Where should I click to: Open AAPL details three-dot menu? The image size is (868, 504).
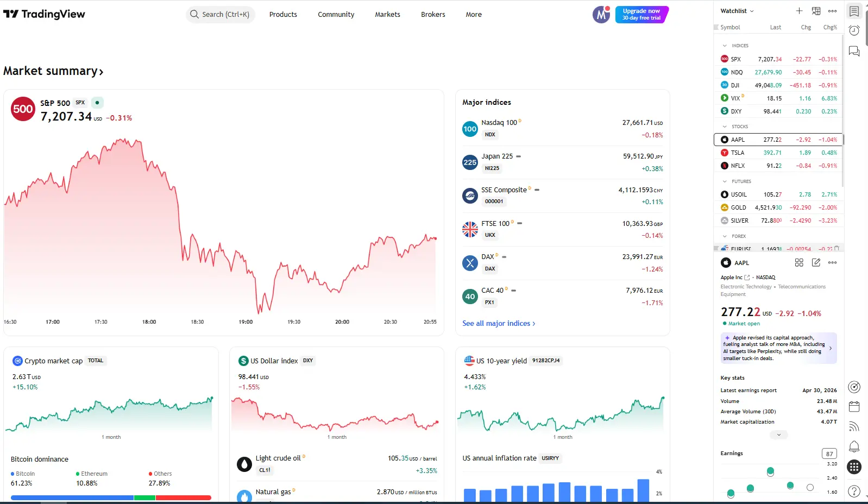pyautogui.click(x=832, y=263)
